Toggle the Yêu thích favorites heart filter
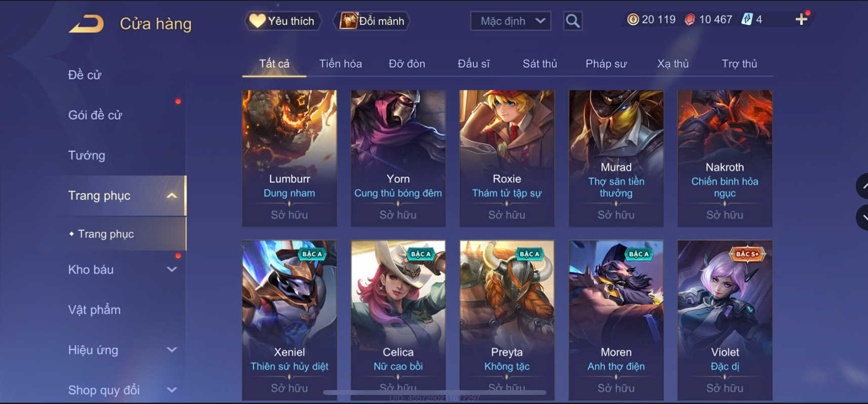The height and width of the screenshot is (404, 868). [283, 21]
